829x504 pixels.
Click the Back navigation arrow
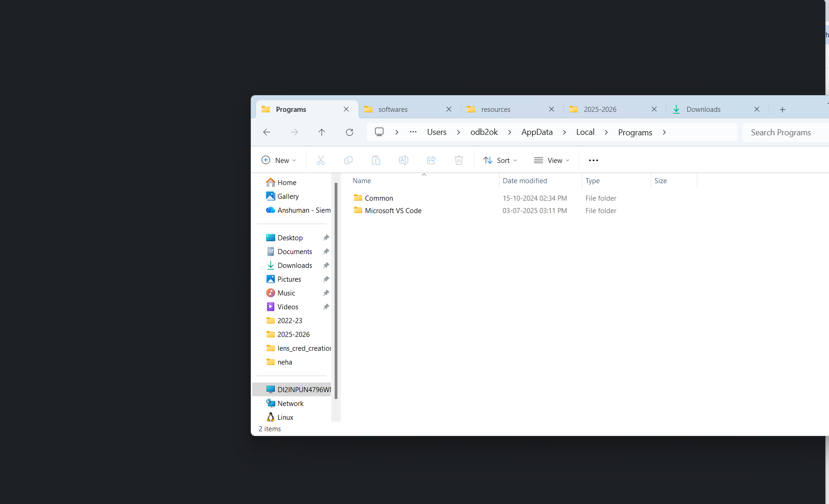267,133
